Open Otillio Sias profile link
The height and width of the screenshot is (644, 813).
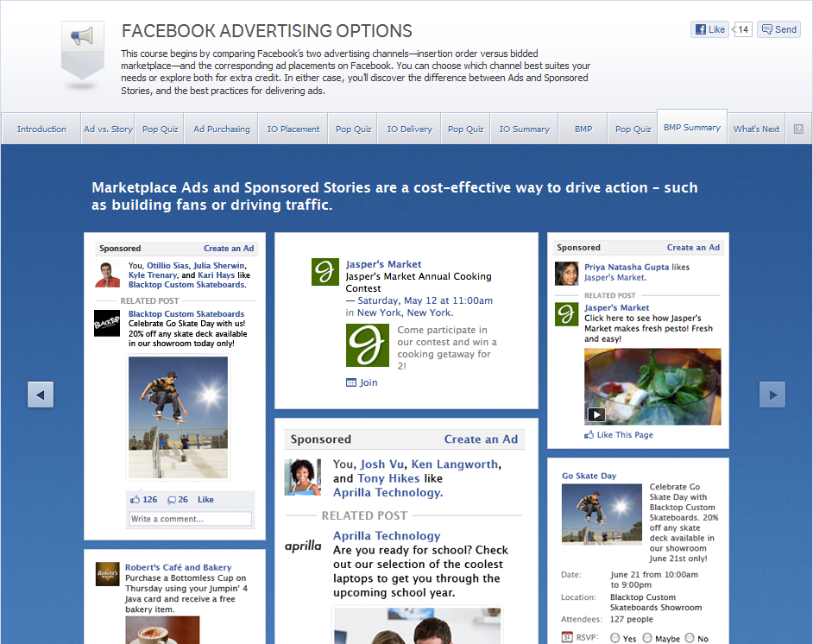point(167,266)
